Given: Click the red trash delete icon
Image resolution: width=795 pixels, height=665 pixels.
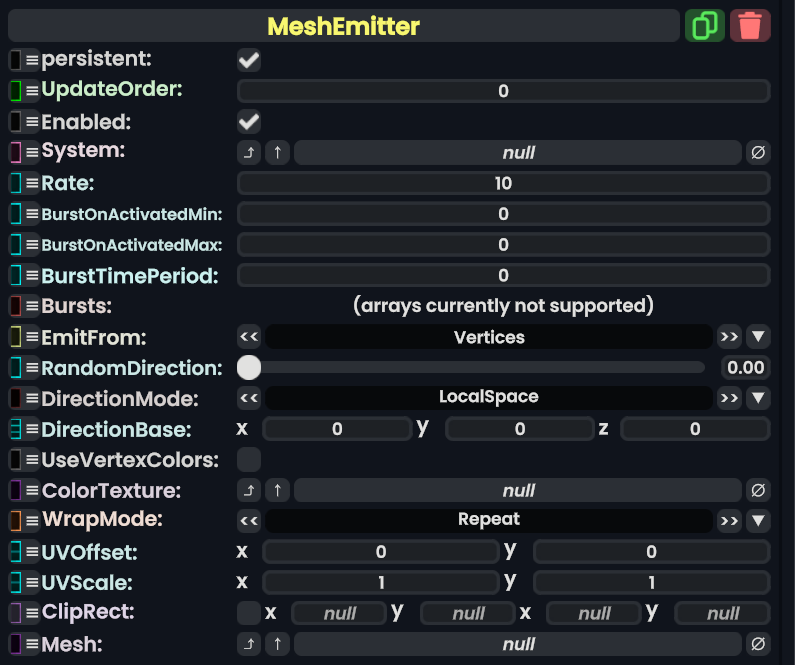Looking at the screenshot, I should click(750, 25).
